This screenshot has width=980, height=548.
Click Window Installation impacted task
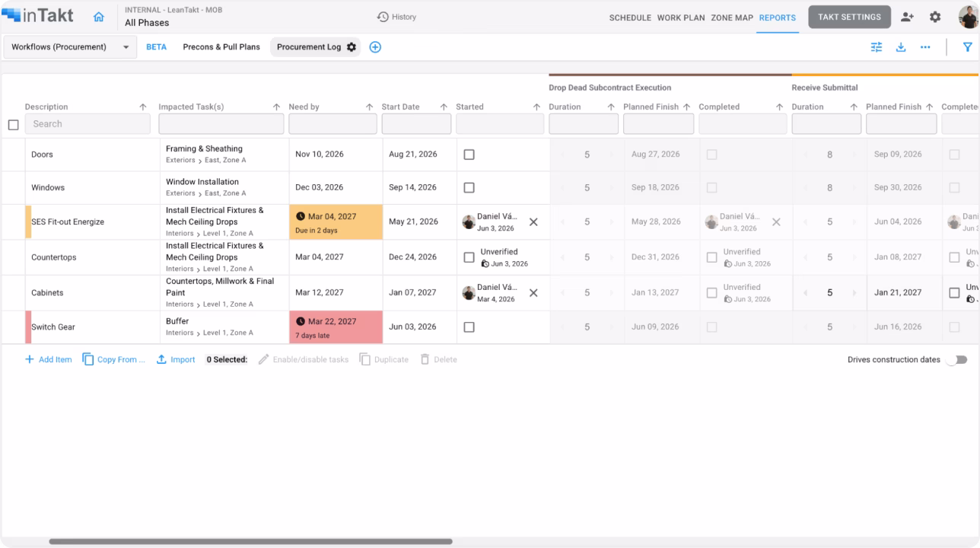click(x=202, y=182)
